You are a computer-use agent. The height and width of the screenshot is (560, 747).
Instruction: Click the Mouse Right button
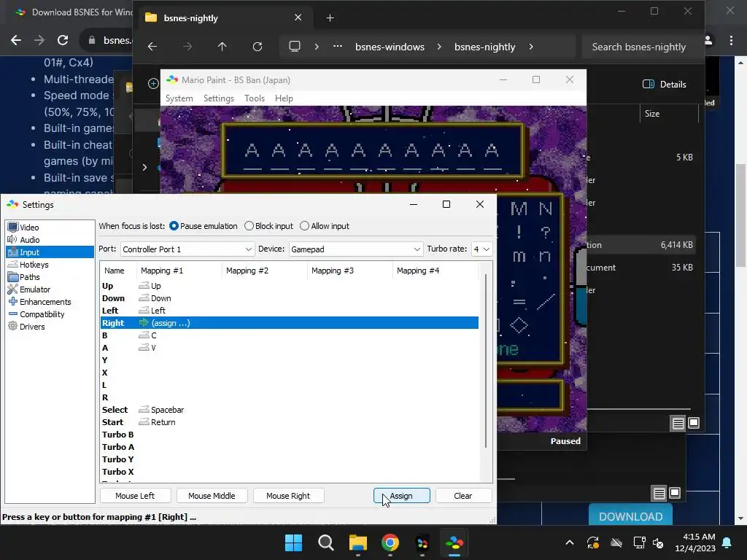[x=288, y=496]
